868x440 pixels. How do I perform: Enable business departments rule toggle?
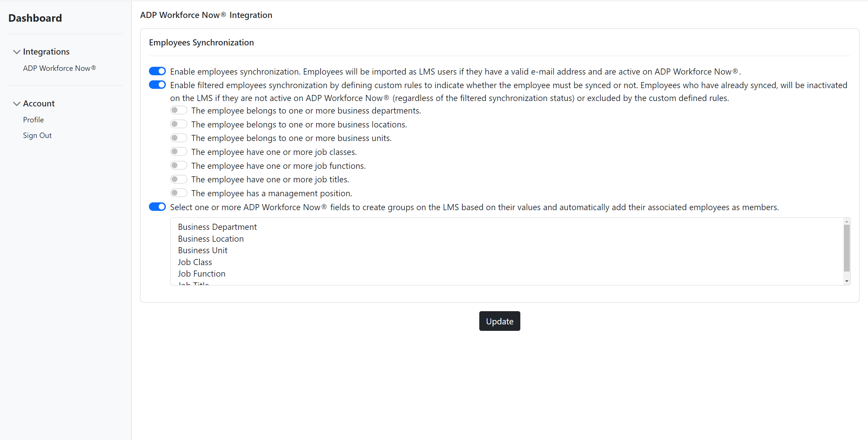[178, 110]
